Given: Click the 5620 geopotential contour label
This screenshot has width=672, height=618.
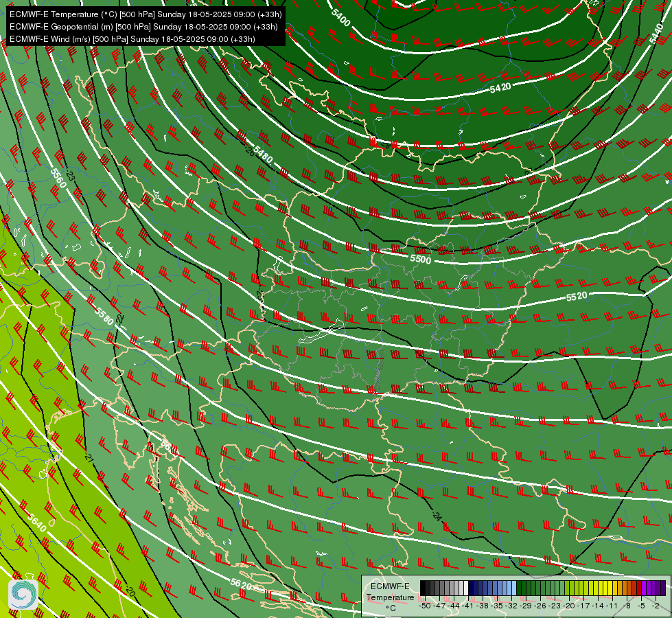Looking at the screenshot, I should (x=241, y=584).
